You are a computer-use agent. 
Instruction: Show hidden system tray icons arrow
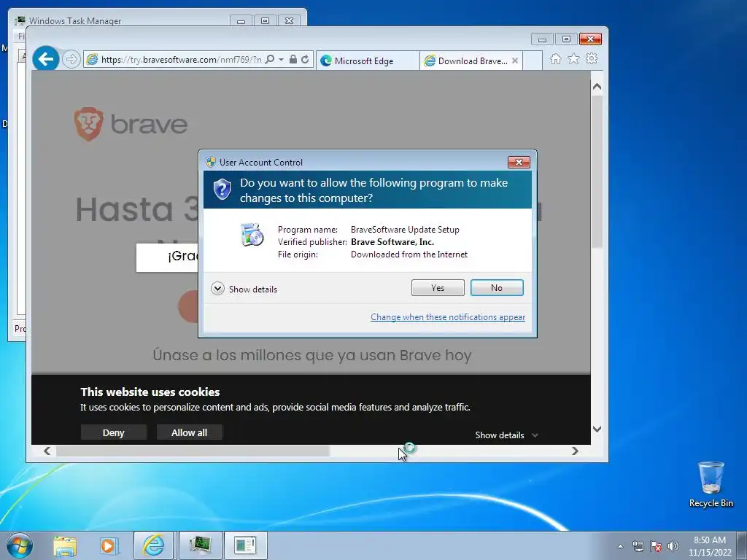pos(620,546)
